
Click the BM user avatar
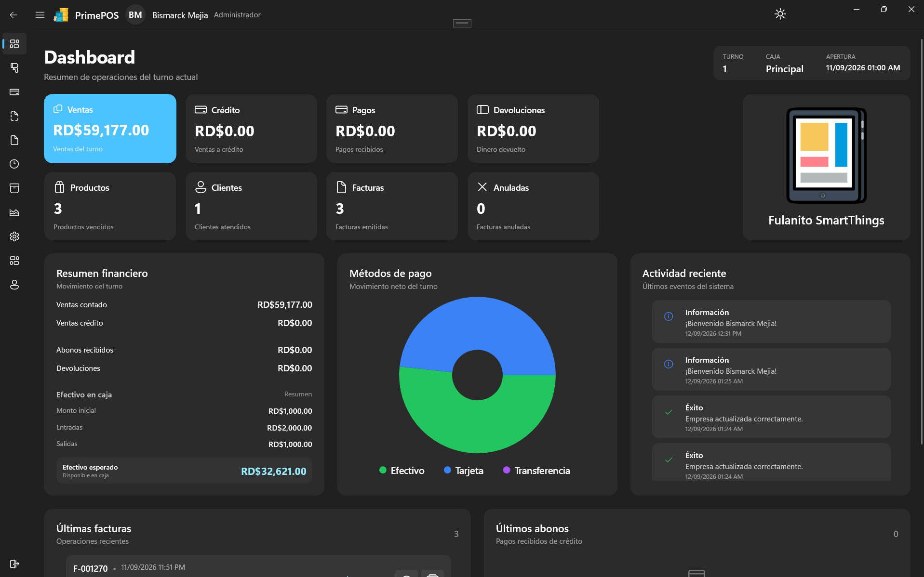pos(135,15)
